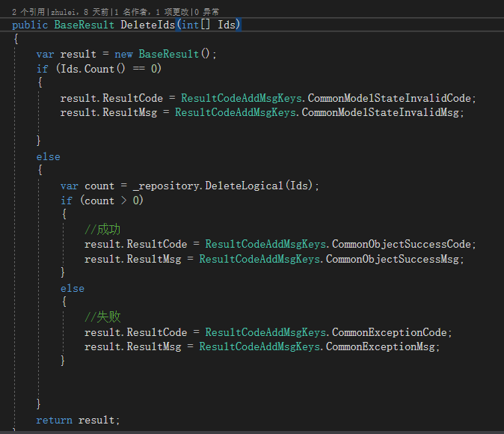504x434 pixels.
Task: Click 'Count' in the Ids.Count() condition
Action: [99, 69]
